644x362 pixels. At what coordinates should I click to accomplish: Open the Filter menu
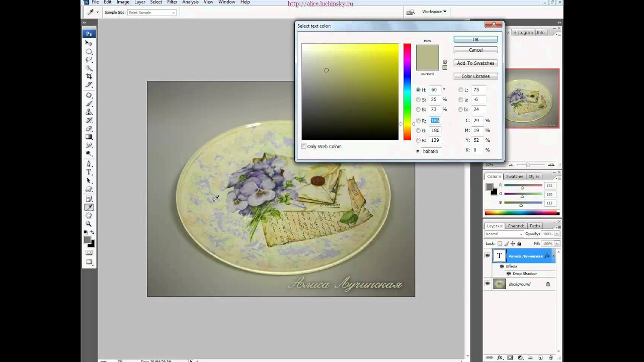172,3
